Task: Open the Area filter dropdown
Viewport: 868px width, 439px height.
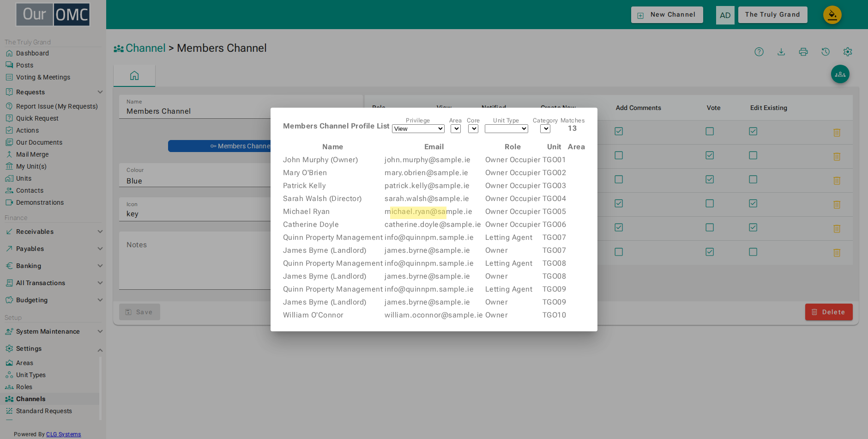Action: click(x=456, y=129)
